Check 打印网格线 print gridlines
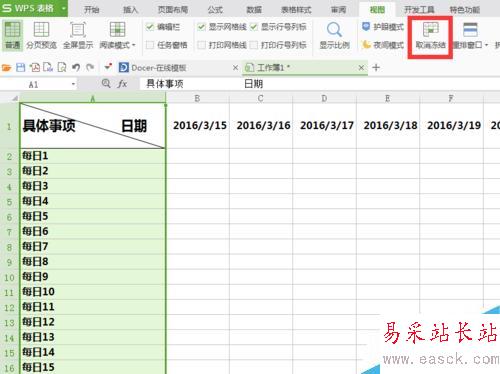The height and width of the screenshot is (374, 500). [201, 45]
